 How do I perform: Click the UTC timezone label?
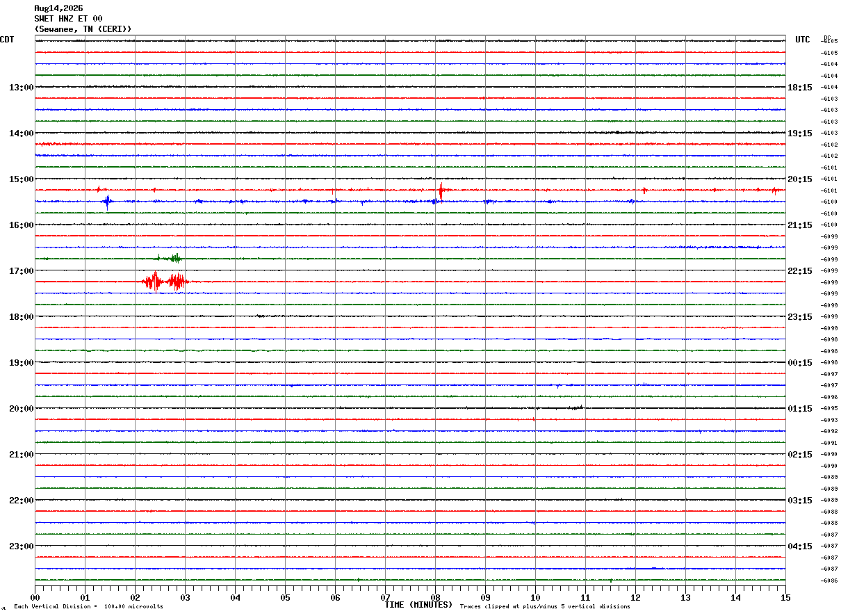pyautogui.click(x=803, y=40)
